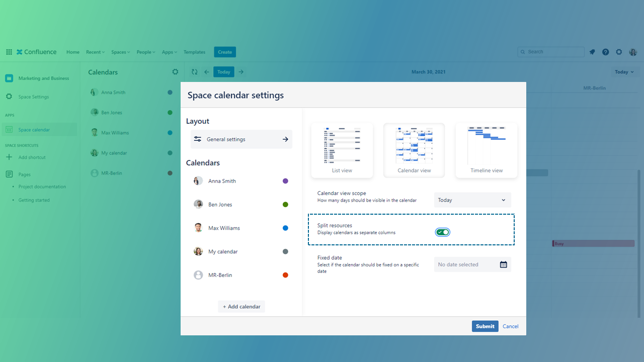Image resolution: width=644 pixels, height=362 pixels.
Task: Click the Add calendar button
Action: [241, 306]
